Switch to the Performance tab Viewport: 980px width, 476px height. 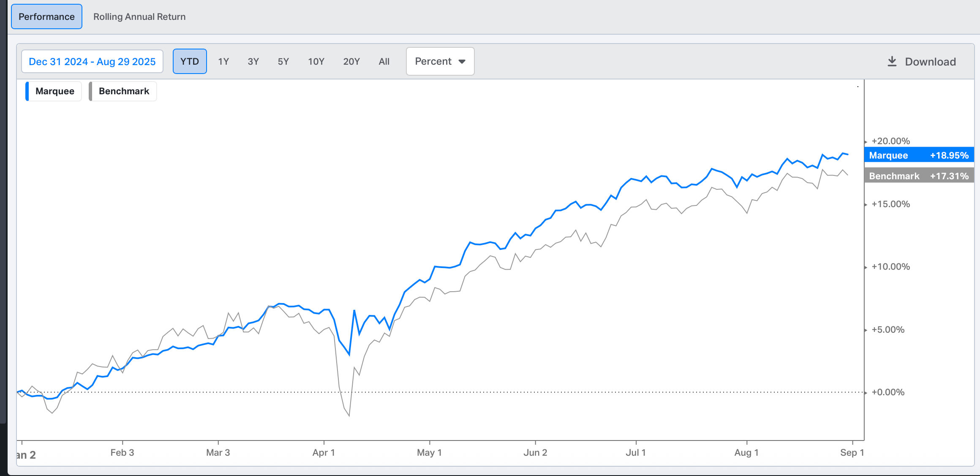(46, 17)
